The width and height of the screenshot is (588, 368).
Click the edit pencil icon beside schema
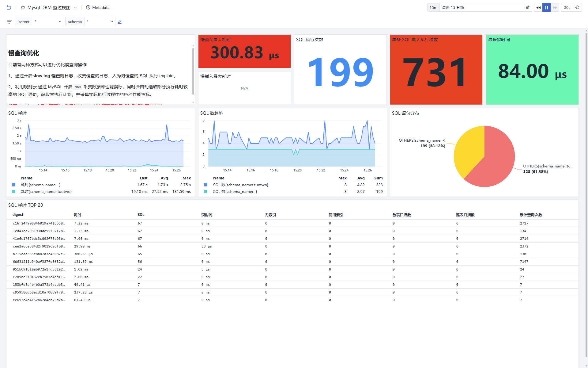[x=120, y=21]
